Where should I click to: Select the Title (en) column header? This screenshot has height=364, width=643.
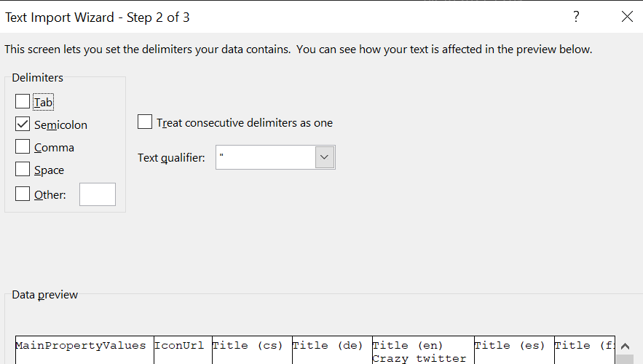(x=407, y=346)
